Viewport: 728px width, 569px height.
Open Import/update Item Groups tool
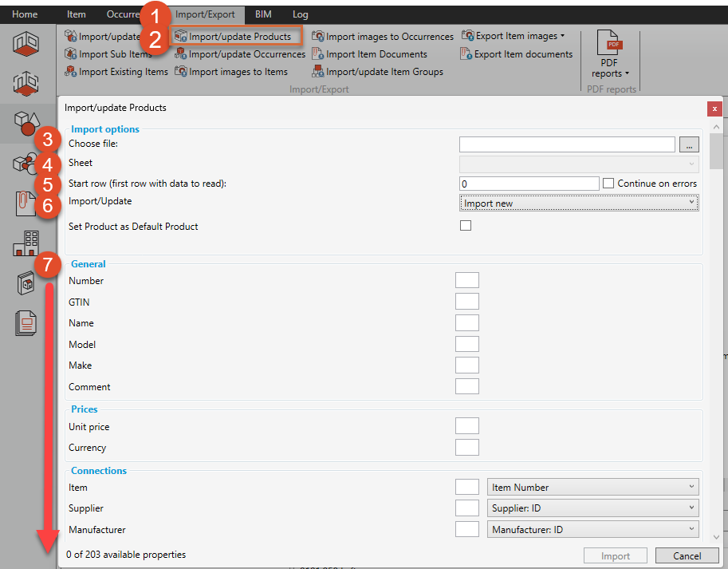[318, 72]
